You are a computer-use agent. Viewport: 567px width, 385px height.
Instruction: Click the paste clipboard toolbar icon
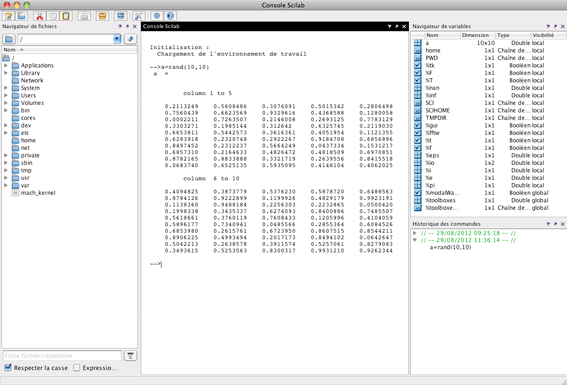[66, 16]
